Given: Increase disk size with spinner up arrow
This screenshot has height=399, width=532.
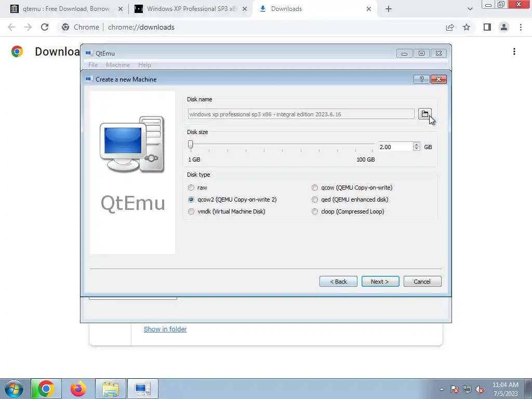Looking at the screenshot, I should tap(416, 144).
